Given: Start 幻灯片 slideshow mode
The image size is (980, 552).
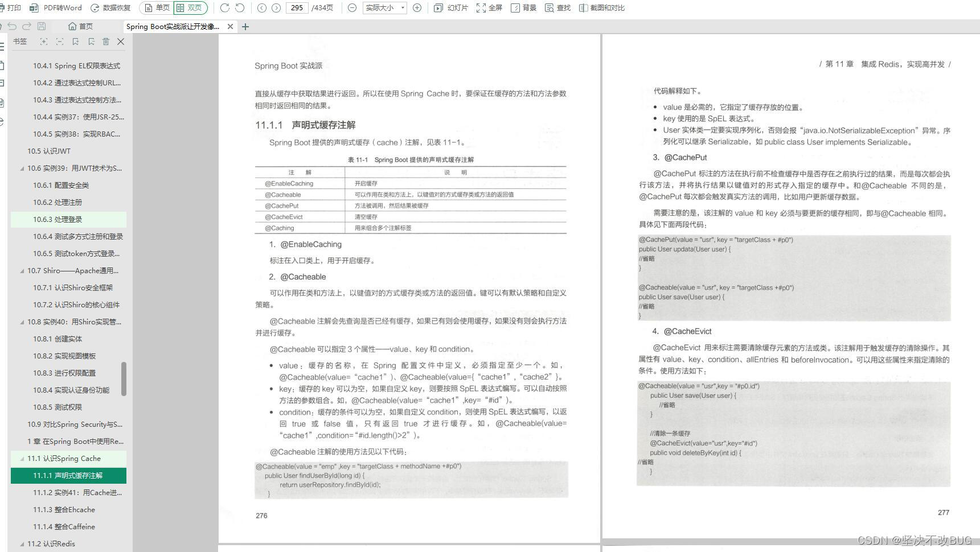Looking at the screenshot, I should [x=449, y=7].
